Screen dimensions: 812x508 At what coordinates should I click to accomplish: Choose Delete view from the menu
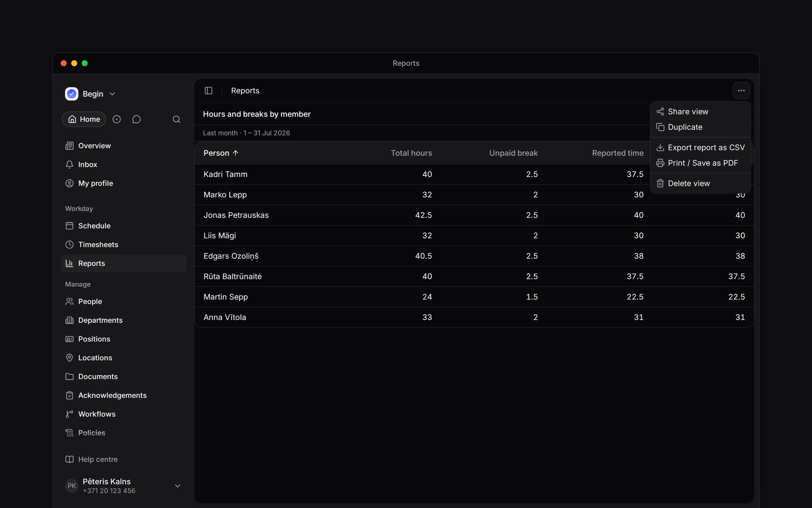pyautogui.click(x=700, y=183)
